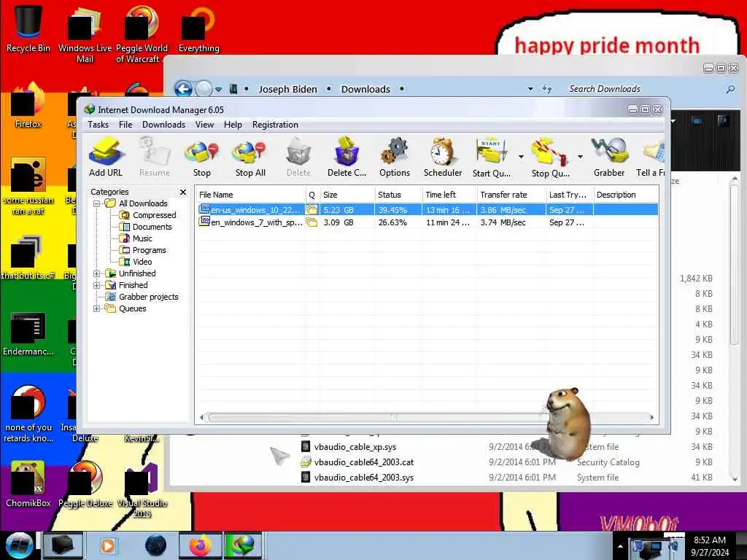Open Start Queue dropdown arrow
The height and width of the screenshot is (560, 747).
pyautogui.click(x=521, y=157)
